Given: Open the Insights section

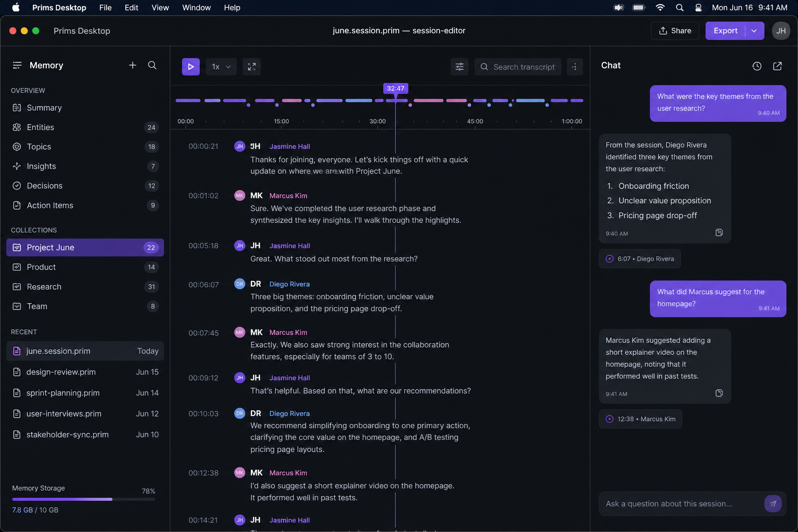Looking at the screenshot, I should tap(85, 166).
